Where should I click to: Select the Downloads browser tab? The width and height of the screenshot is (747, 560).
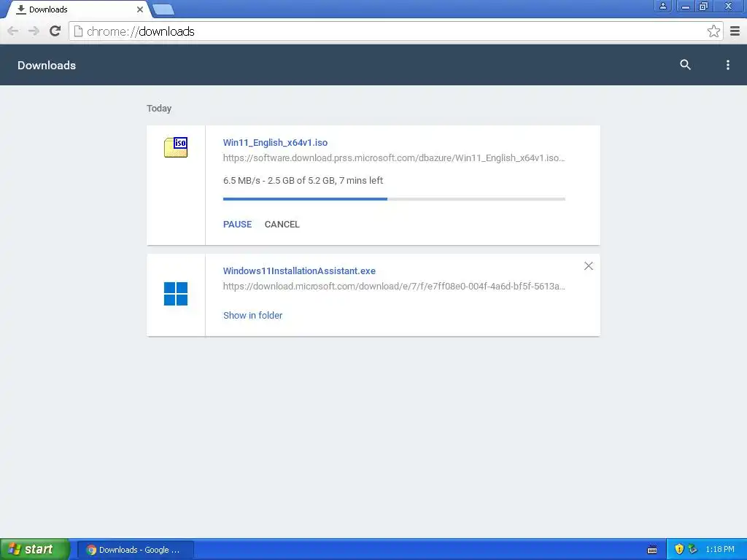(77, 9)
